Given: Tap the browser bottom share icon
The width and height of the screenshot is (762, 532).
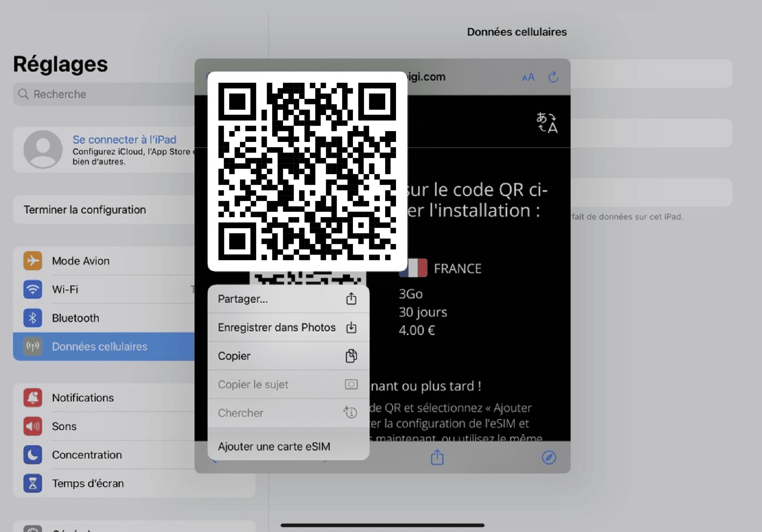Looking at the screenshot, I should (x=437, y=457).
